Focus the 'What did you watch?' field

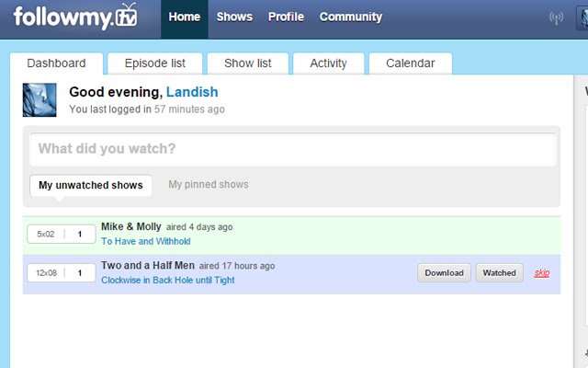pyautogui.click(x=293, y=149)
